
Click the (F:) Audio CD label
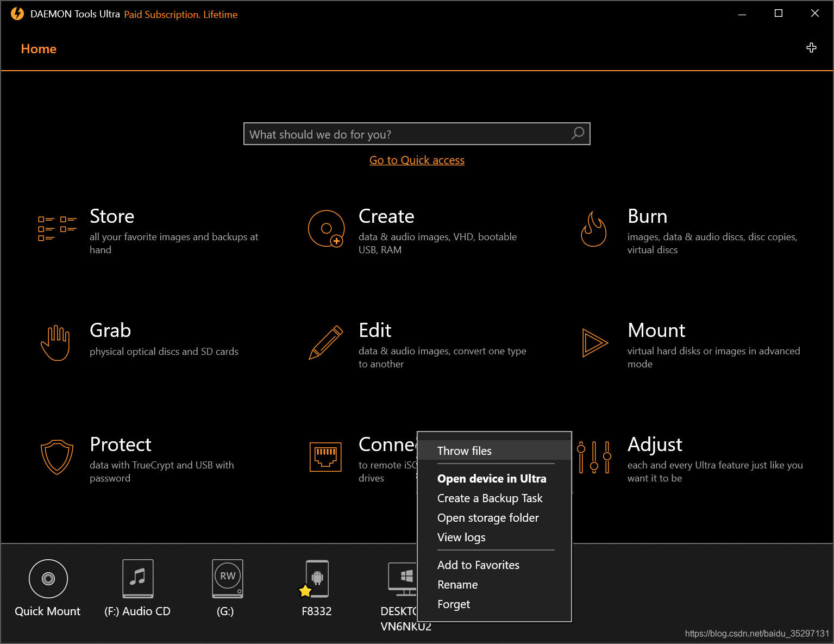137,611
